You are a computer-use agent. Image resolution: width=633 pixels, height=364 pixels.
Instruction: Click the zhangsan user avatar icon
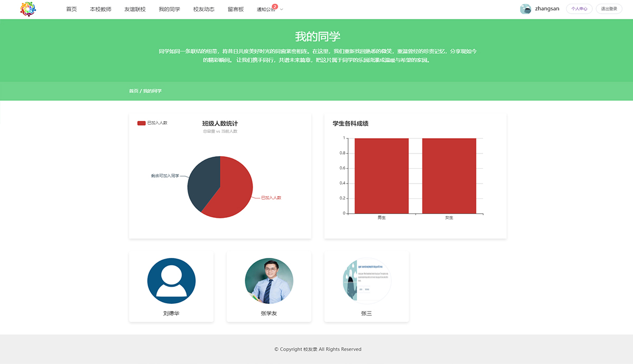click(525, 9)
